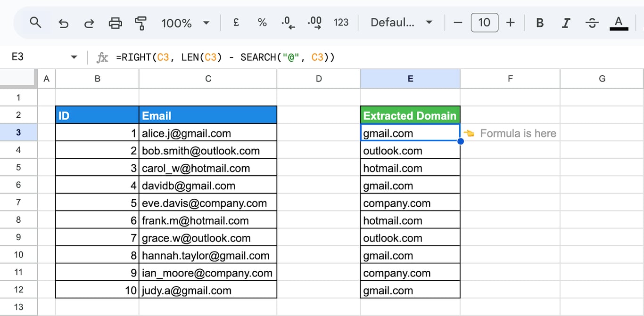The width and height of the screenshot is (644, 316).
Task: Increase font size with plus button
Action: (x=510, y=23)
